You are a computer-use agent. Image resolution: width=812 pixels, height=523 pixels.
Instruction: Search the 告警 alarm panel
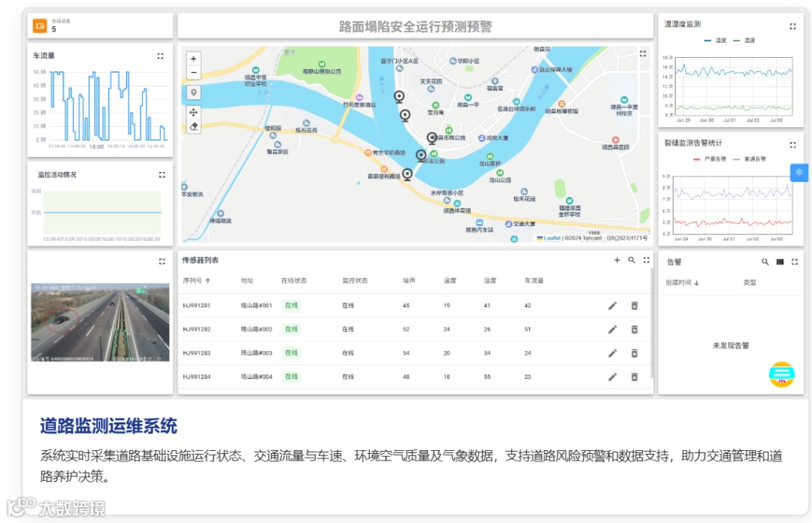coord(765,262)
